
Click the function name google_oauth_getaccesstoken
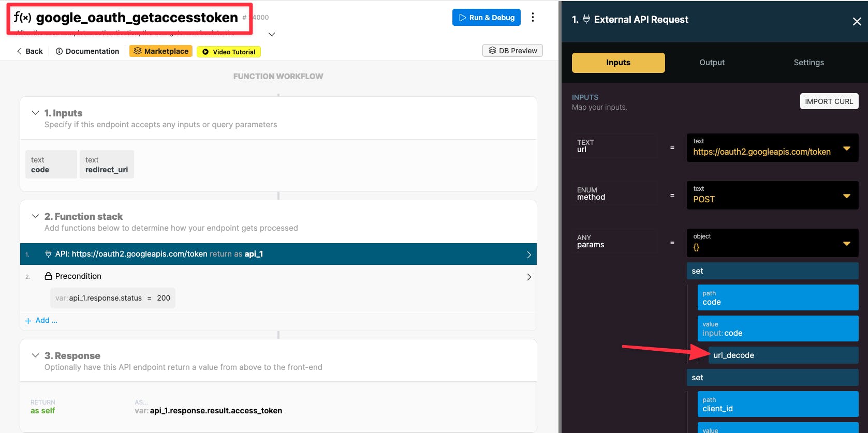(137, 18)
